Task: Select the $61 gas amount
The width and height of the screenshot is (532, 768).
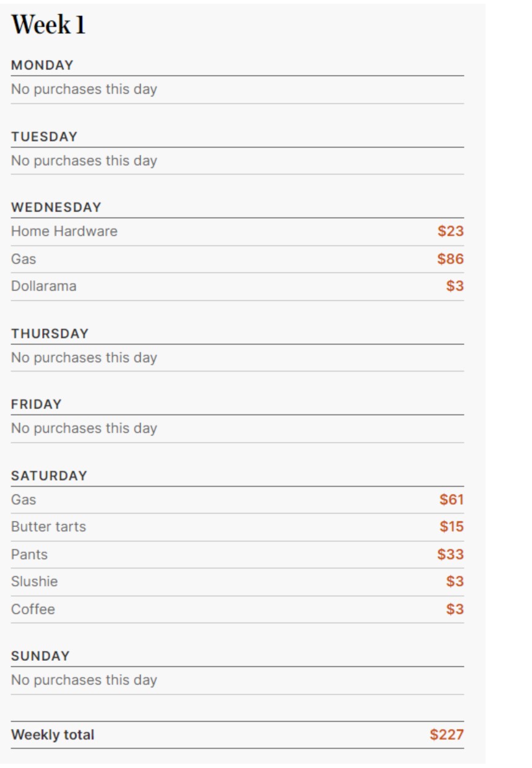Action: [x=451, y=499]
